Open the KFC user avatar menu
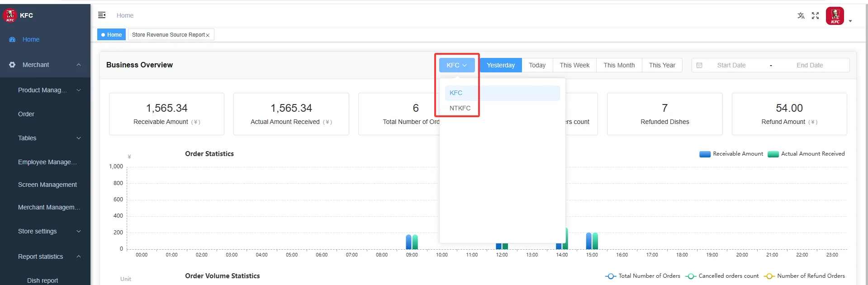 [x=835, y=16]
